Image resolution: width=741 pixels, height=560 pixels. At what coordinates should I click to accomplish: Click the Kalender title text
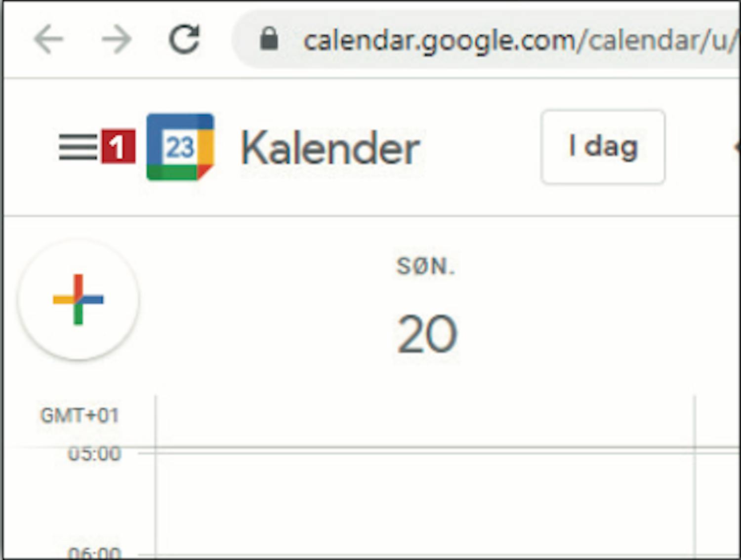tap(330, 148)
